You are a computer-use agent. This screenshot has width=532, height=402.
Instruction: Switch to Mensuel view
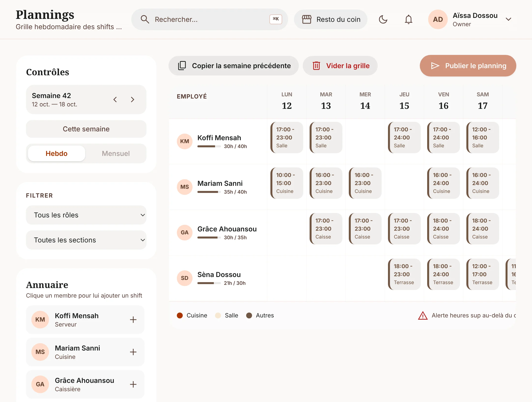click(116, 153)
